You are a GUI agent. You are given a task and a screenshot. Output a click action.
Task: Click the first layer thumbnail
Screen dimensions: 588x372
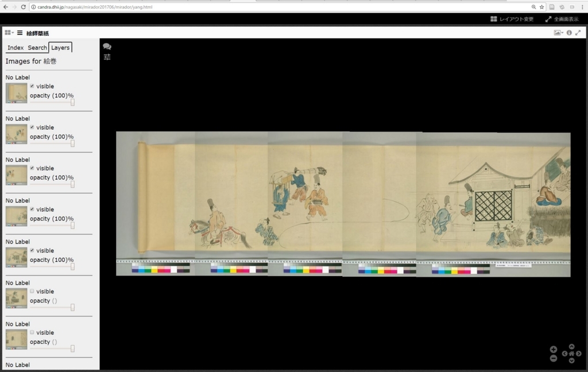click(17, 93)
